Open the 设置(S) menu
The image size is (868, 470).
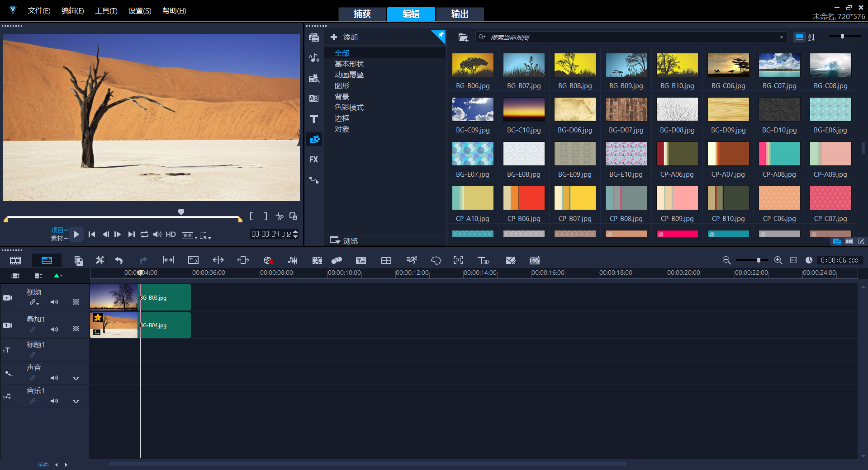(140, 11)
